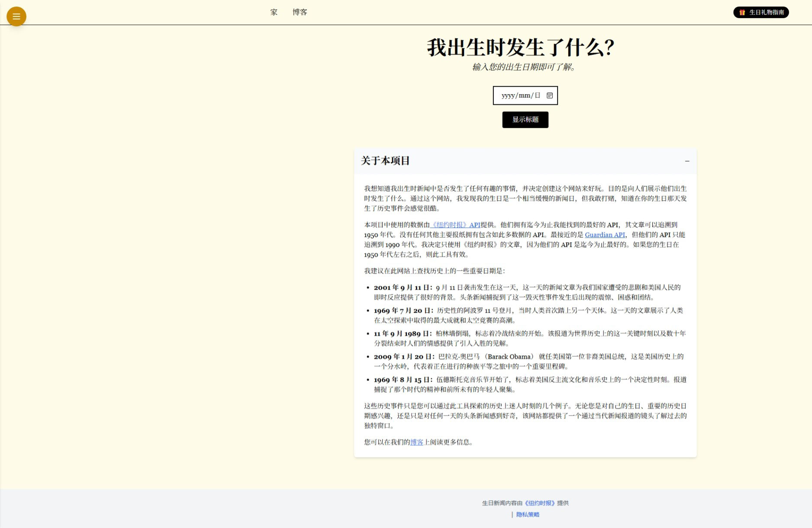The image size is (812, 528).
Task: Select the 博客 navigation item
Action: pos(300,12)
